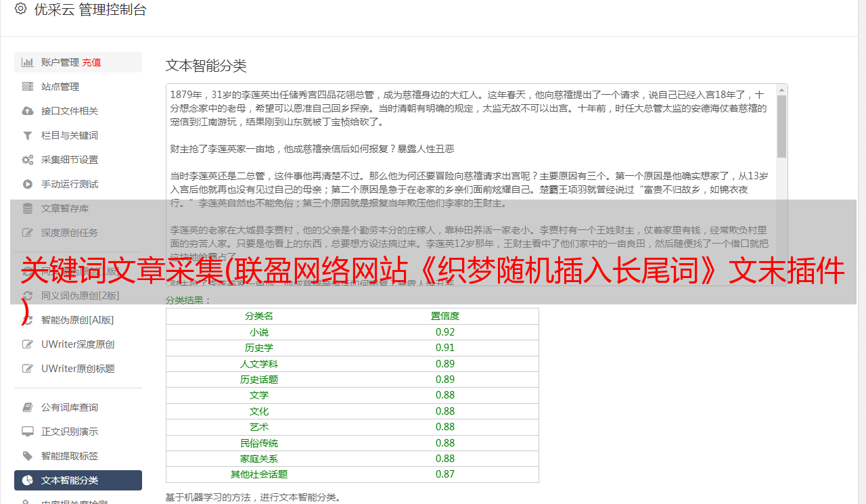Click the red 充值 recharge link
The width and height of the screenshot is (866, 504).
tap(92, 62)
